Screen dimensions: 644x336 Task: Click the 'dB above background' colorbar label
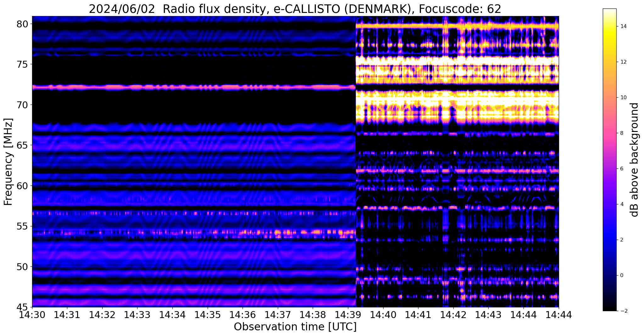click(635, 160)
